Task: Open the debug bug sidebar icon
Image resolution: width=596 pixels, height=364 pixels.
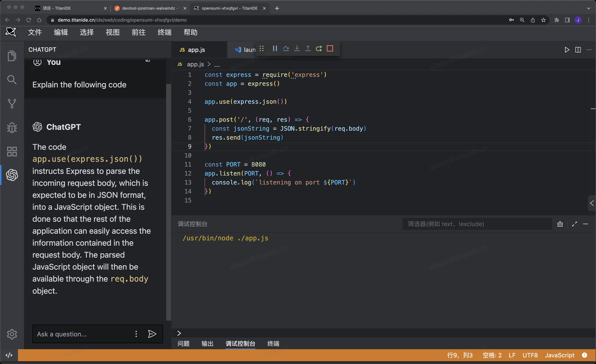Action: [12, 127]
